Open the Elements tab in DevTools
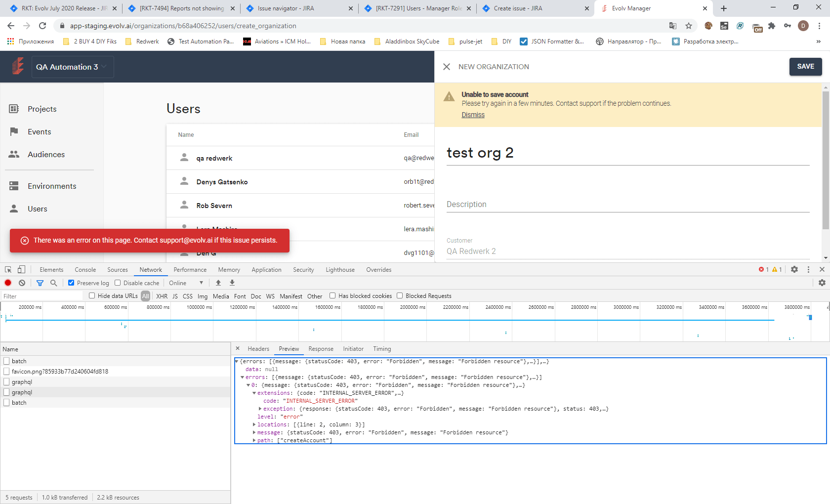Screen dimensions: 830x504 coord(51,269)
